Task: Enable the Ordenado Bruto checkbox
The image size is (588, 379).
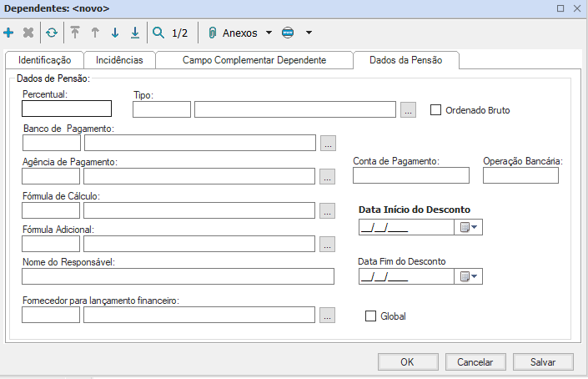Action: 435,109
